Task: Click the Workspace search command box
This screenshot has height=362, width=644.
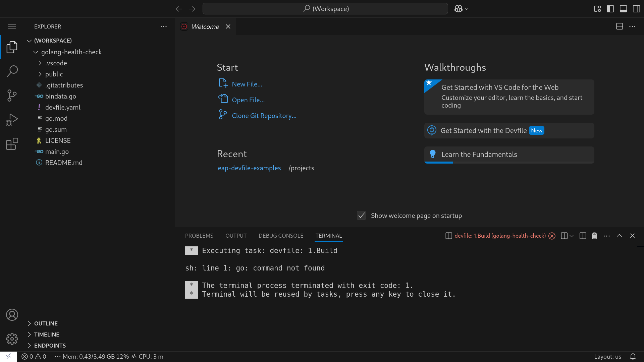Action: point(325,9)
